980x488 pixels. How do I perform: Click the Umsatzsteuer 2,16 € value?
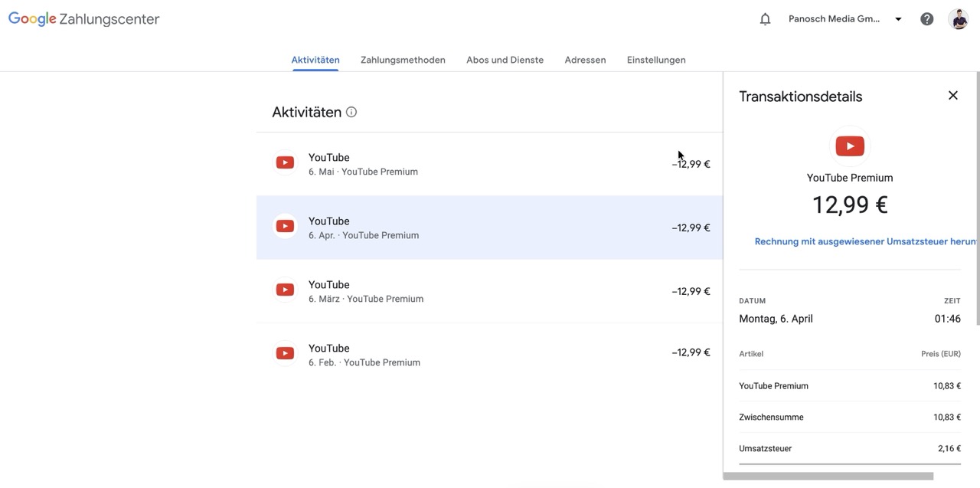[x=949, y=449]
